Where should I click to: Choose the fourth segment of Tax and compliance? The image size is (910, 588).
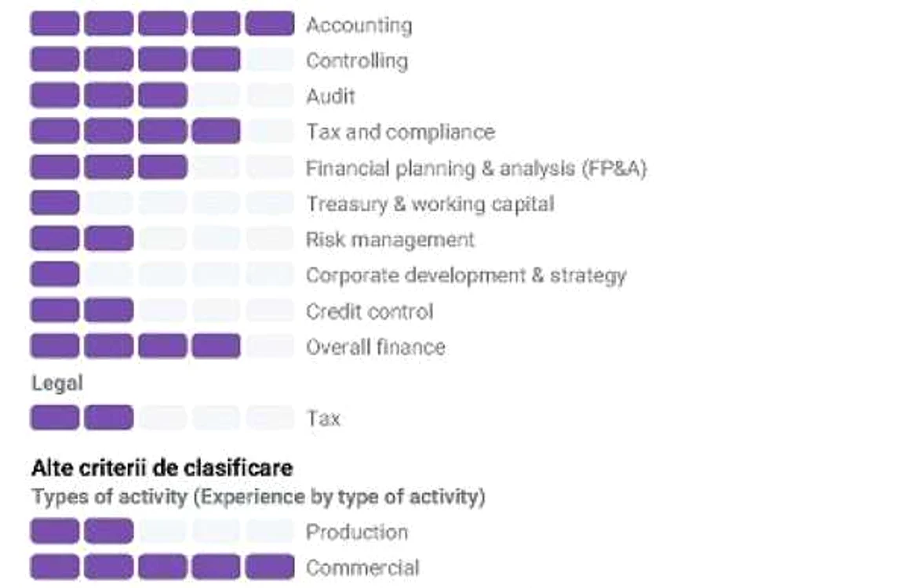point(216,131)
